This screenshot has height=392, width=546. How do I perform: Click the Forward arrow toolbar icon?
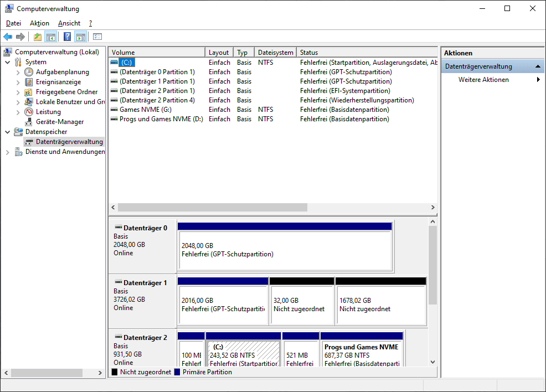point(20,37)
